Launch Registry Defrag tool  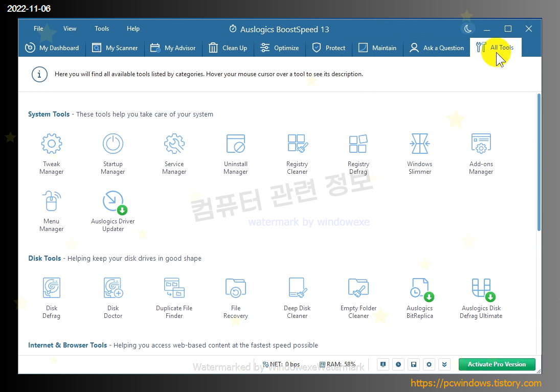click(x=359, y=154)
